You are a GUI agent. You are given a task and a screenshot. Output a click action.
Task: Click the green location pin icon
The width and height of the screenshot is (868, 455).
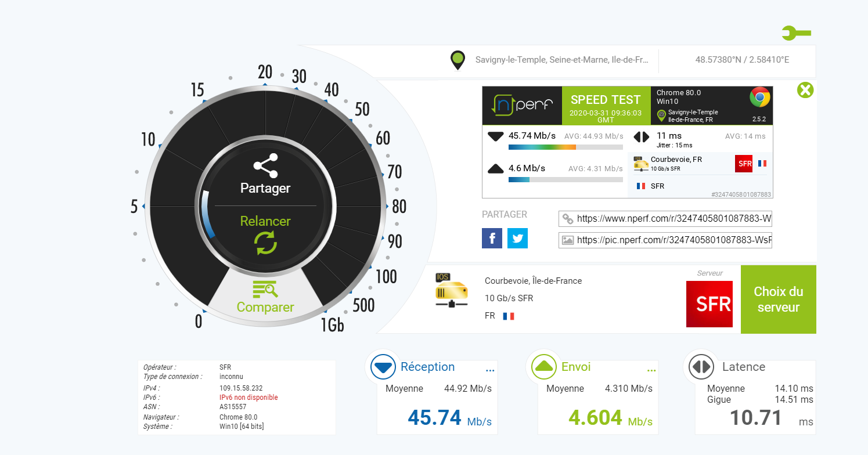(458, 60)
